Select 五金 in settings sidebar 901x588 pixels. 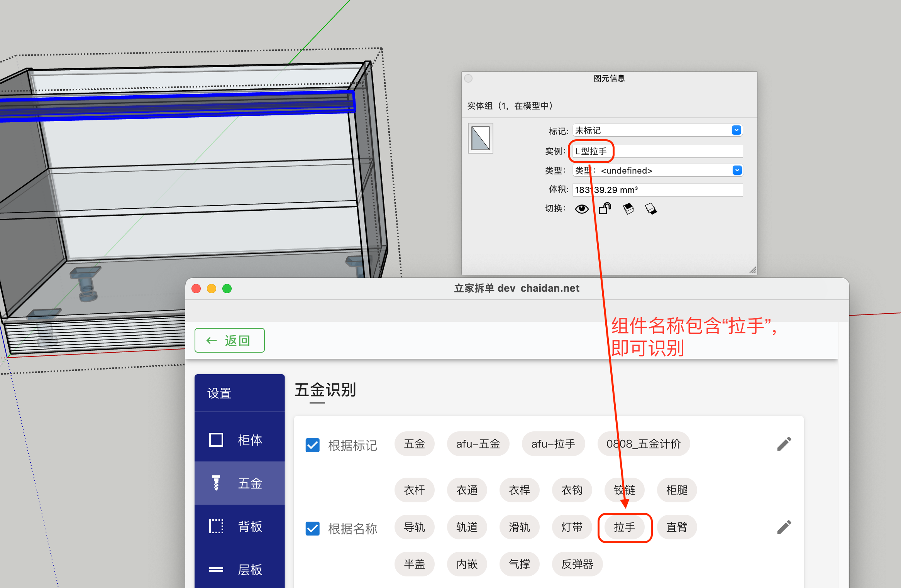pyautogui.click(x=239, y=483)
